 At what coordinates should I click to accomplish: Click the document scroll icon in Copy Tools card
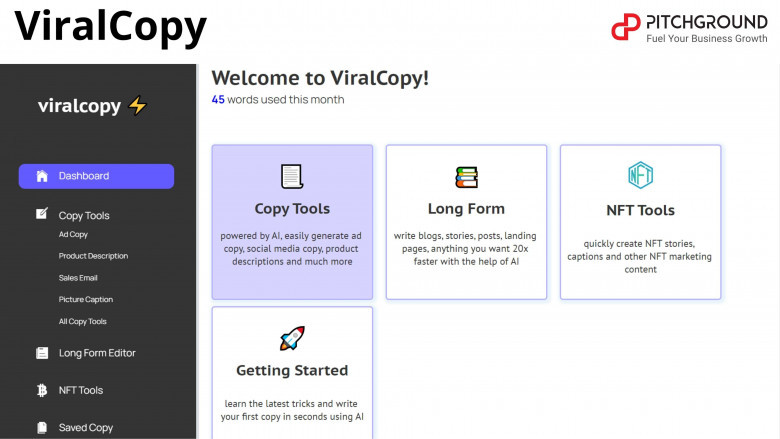(x=292, y=177)
